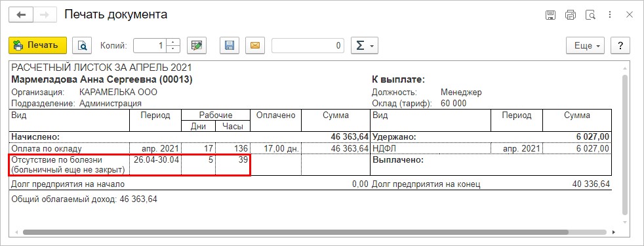Select the Долг предприятия на конец amount 40 336,64
The width and height of the screenshot is (644, 246).
tap(591, 184)
